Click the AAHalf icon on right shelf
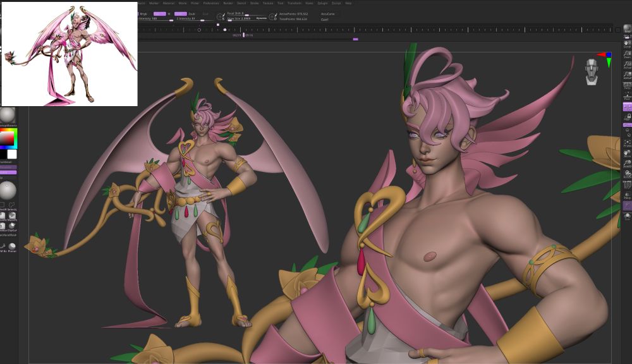Screen dimensions: 632x364 [x=627, y=75]
